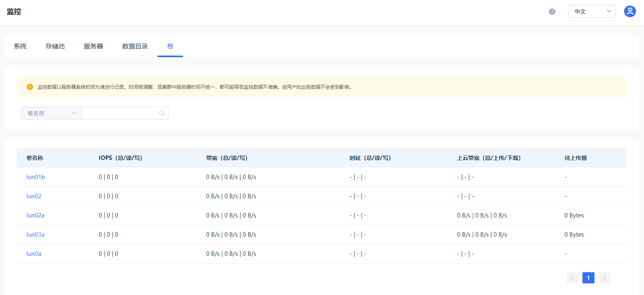644x295 pixels.
Task: Open volume lun01b details
Action: 36,177
